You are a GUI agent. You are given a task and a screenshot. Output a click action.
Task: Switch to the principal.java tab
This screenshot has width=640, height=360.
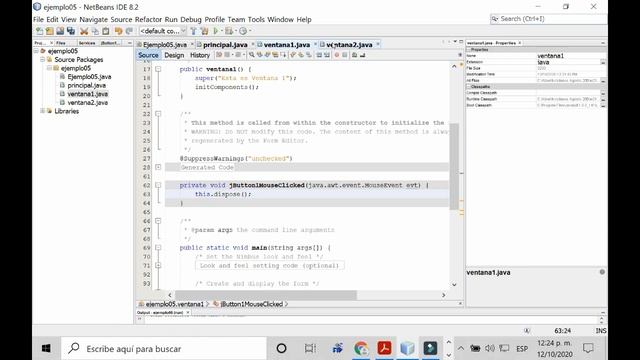point(225,44)
